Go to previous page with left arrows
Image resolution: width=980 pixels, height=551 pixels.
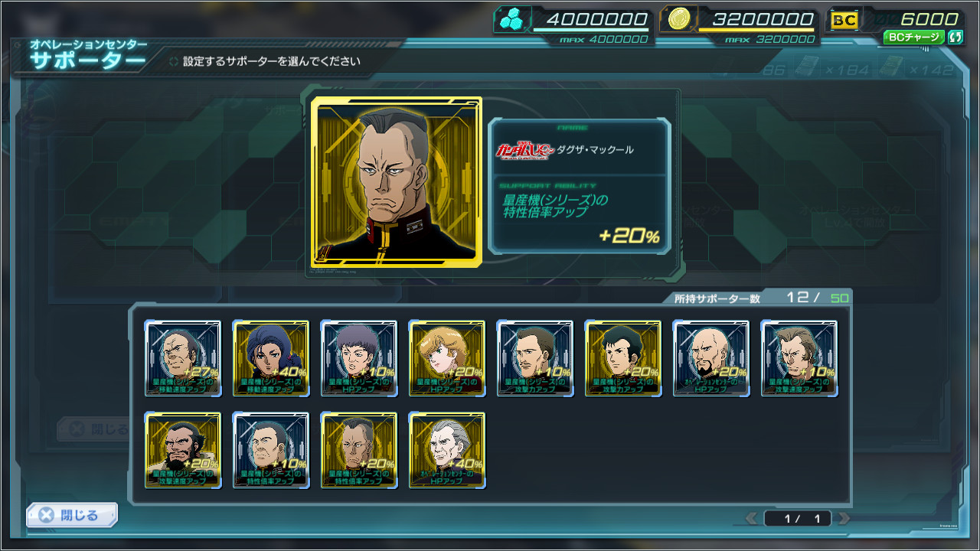coord(752,519)
